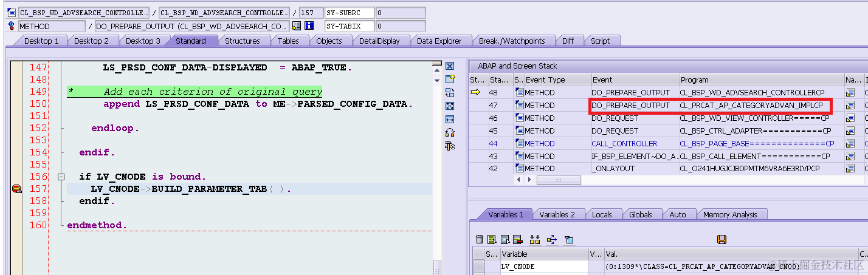Screen dimensions: 868x275
Task: Click the navigate icon in stack row 43
Action: [850, 156]
